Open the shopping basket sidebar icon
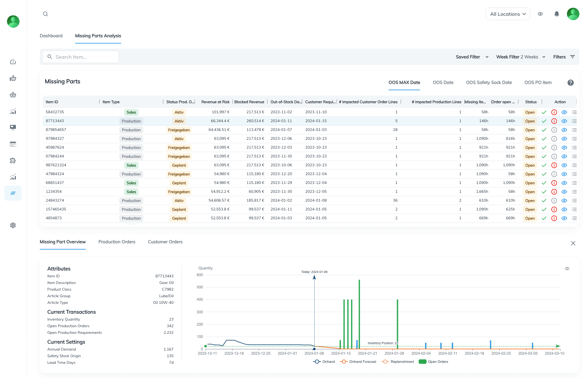 point(13,95)
